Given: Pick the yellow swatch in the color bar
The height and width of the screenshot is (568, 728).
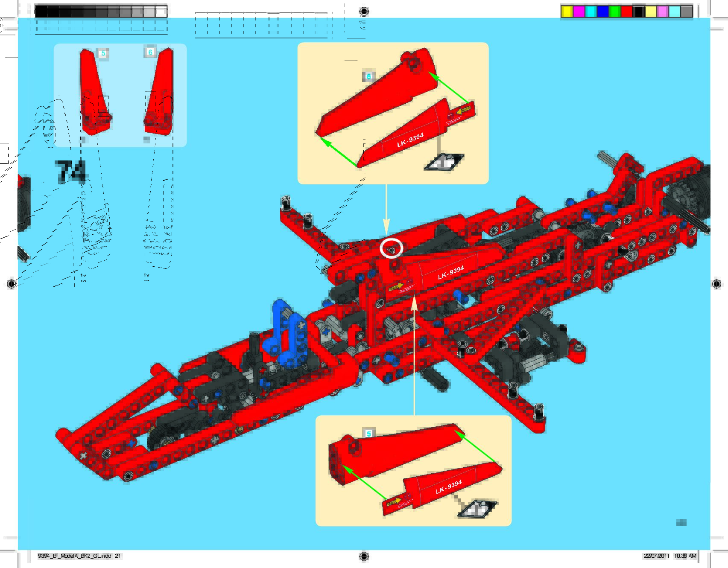Looking at the screenshot, I should [567, 12].
